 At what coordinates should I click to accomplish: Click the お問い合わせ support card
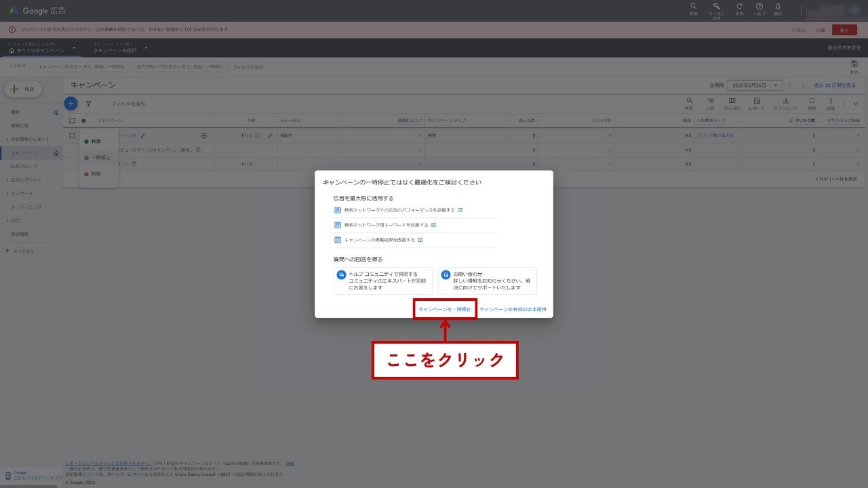488,281
